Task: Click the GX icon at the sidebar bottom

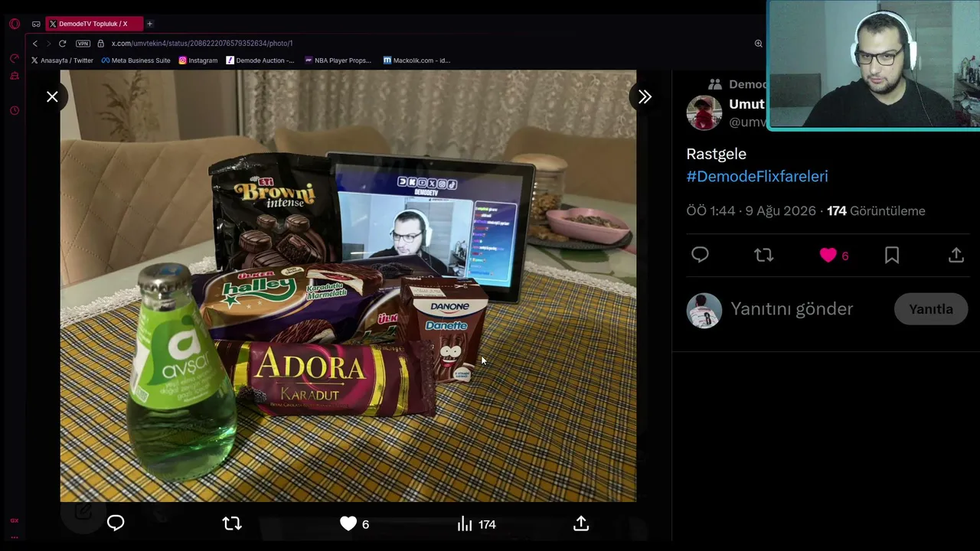Action: [x=15, y=520]
